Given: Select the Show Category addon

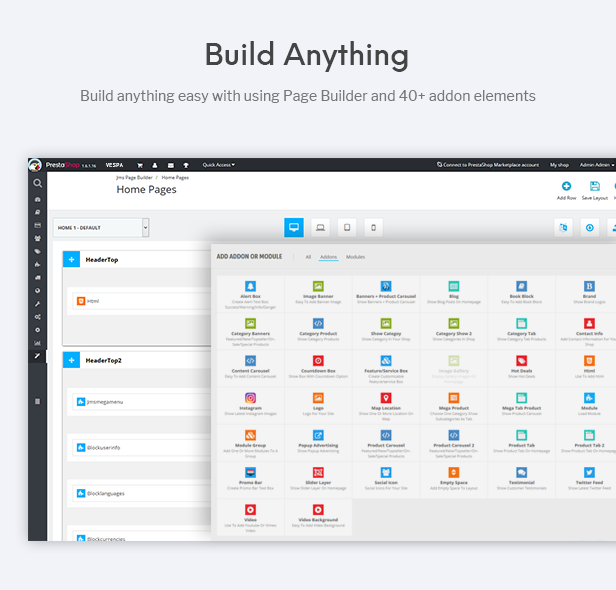Looking at the screenshot, I should [386, 331].
